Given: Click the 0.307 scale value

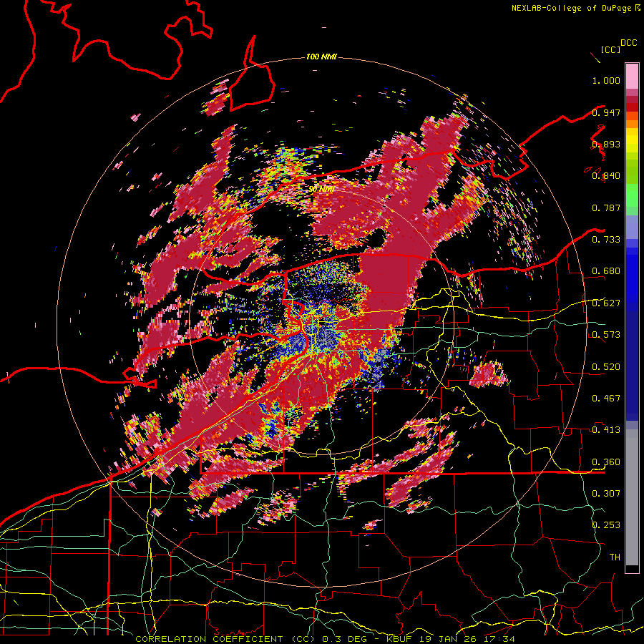Looking at the screenshot, I should [x=606, y=493].
